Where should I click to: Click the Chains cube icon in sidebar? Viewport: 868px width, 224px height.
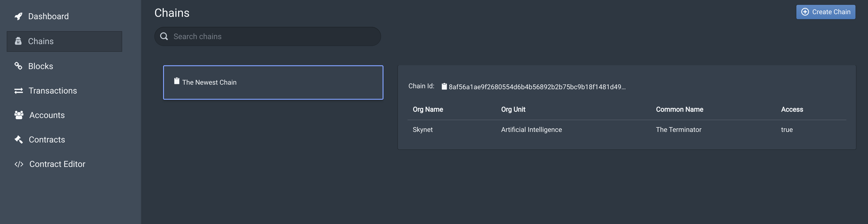pos(19,41)
